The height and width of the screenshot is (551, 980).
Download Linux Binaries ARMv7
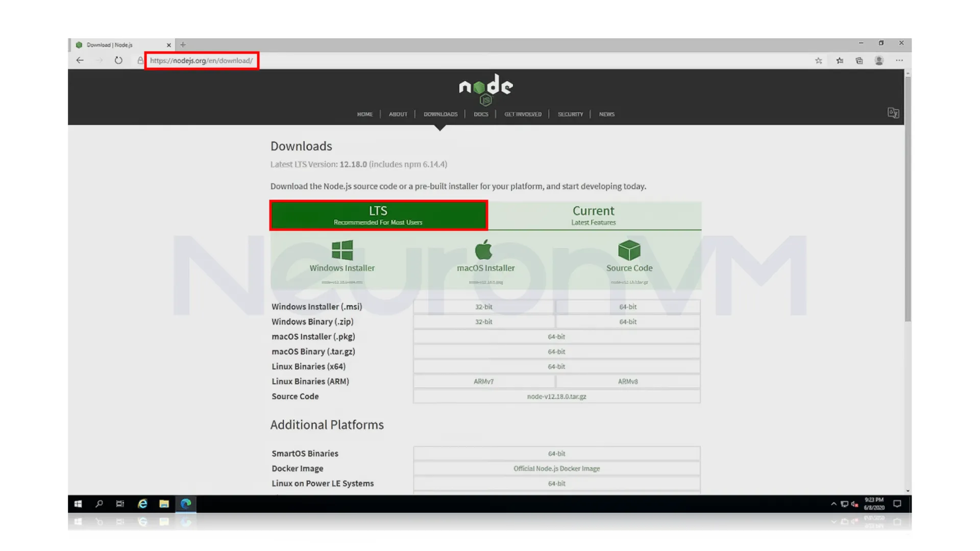[484, 382]
